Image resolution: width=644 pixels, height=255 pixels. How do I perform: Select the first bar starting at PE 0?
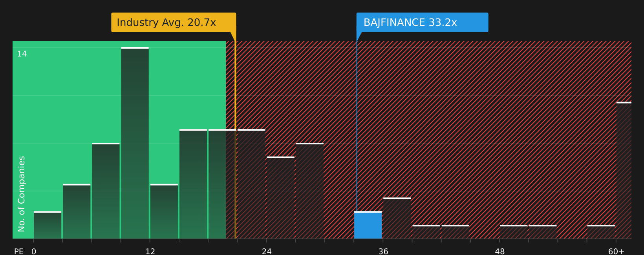(48, 225)
